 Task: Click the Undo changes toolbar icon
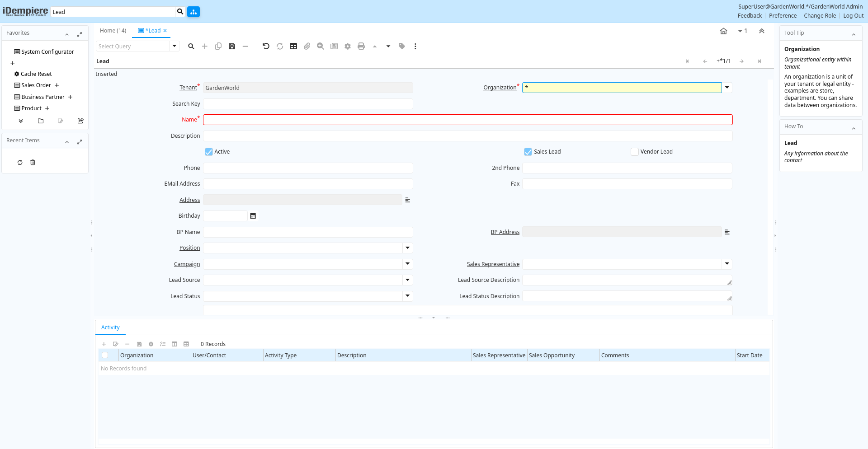click(x=266, y=46)
